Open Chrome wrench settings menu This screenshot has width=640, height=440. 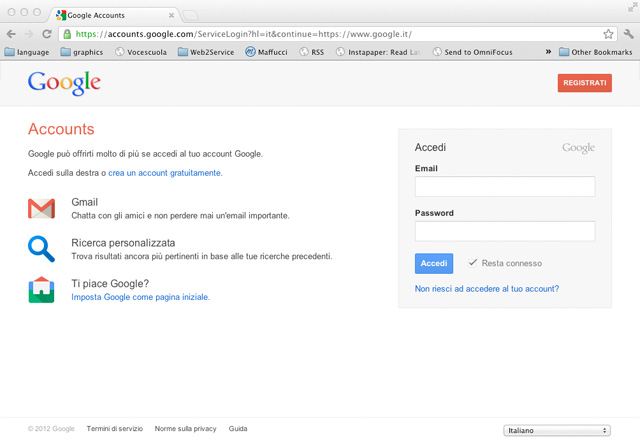[628, 34]
